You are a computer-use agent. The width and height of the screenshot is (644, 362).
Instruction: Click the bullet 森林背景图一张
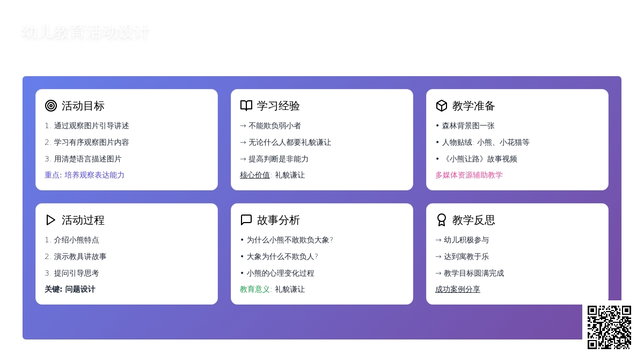tap(465, 125)
